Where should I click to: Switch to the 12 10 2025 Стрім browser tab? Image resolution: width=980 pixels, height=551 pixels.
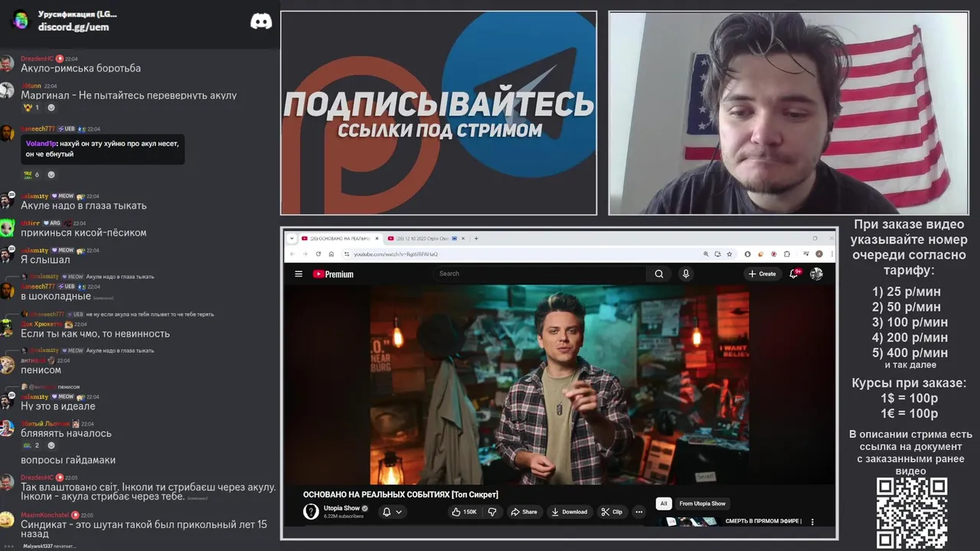point(425,238)
